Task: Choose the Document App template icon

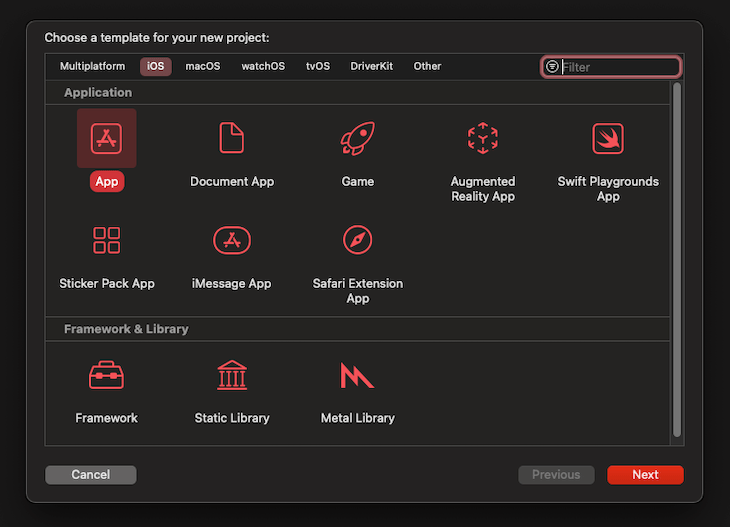Action: pyautogui.click(x=232, y=138)
